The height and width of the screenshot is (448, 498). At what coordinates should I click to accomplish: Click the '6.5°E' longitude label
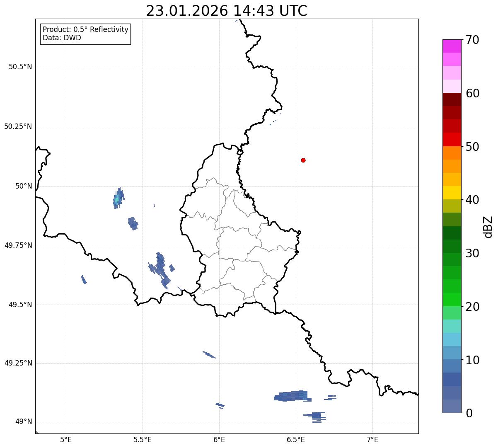(x=296, y=439)
